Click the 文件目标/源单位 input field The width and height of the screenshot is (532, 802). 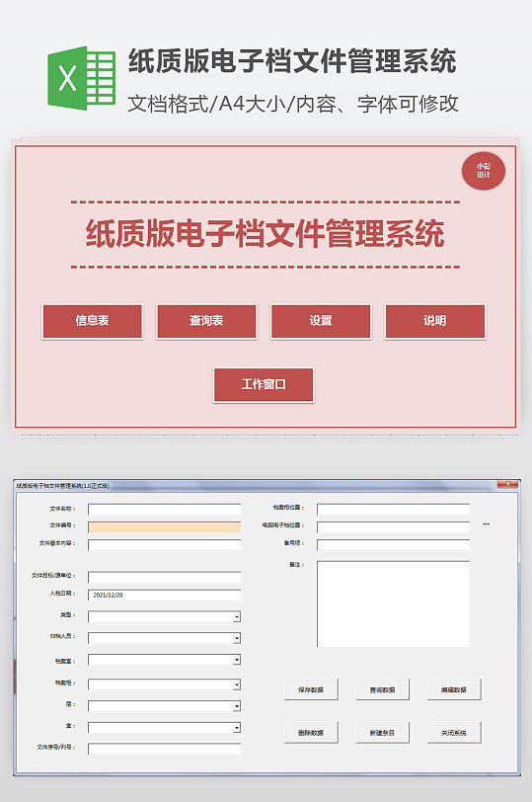(x=165, y=577)
